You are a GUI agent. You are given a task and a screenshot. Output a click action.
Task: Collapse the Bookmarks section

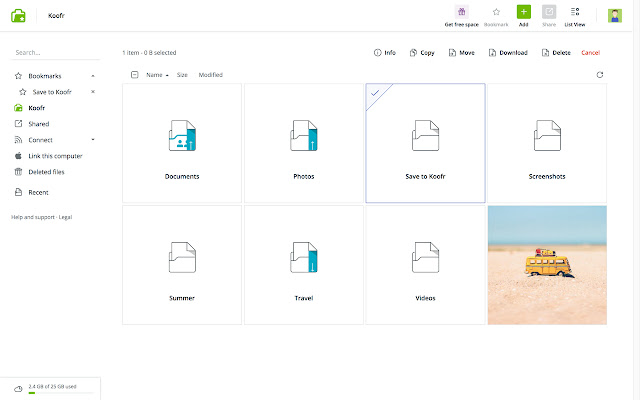coord(93,76)
